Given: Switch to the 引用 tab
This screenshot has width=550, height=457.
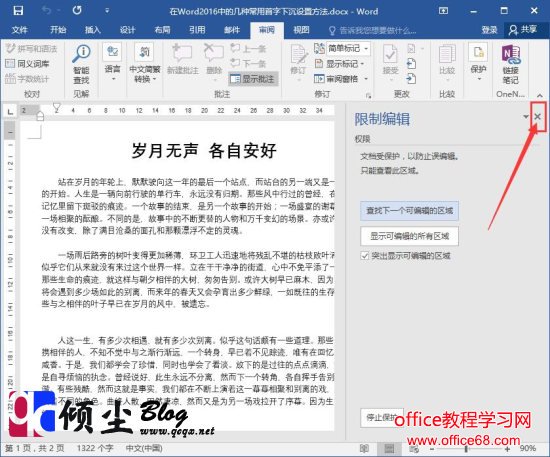Looking at the screenshot, I should pyautogui.click(x=197, y=30).
